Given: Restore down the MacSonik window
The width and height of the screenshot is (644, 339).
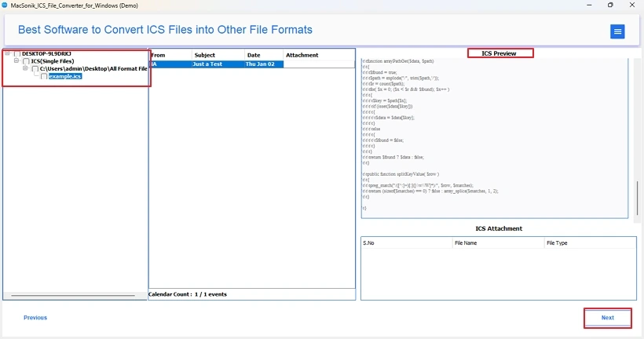Looking at the screenshot, I should (610, 5).
